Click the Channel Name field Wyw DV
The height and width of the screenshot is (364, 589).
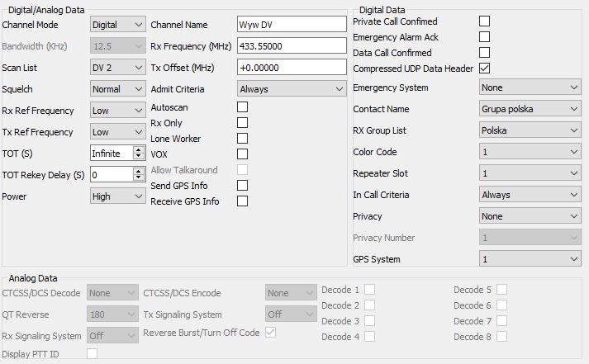coord(292,25)
